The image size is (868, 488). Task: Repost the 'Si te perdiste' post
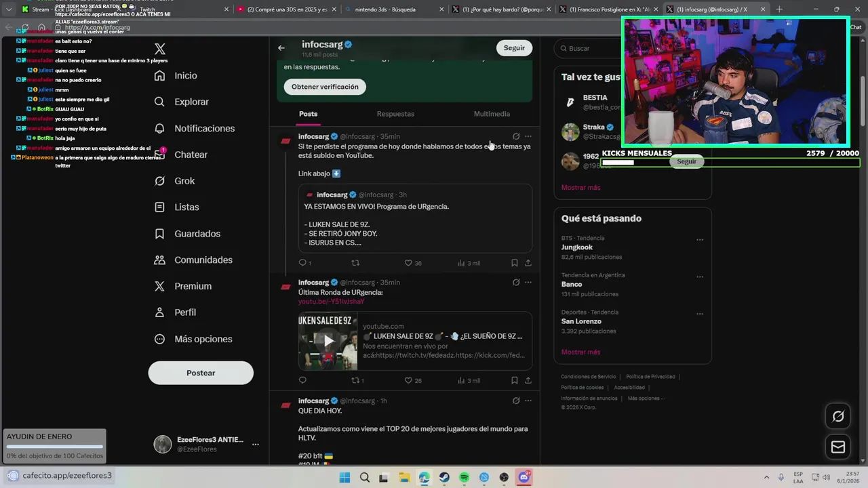tap(355, 263)
